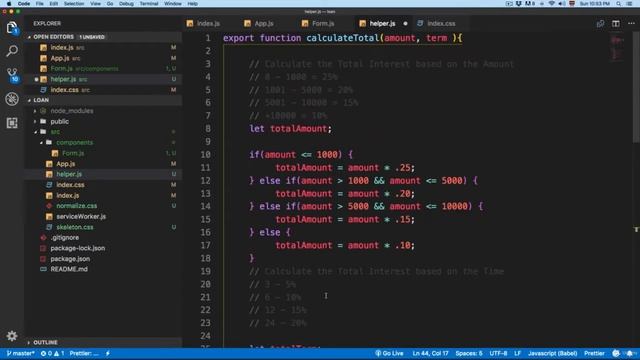Screen dimensions: 640x360
Task: Change the UTF-8 file encoding
Action: (x=498, y=353)
